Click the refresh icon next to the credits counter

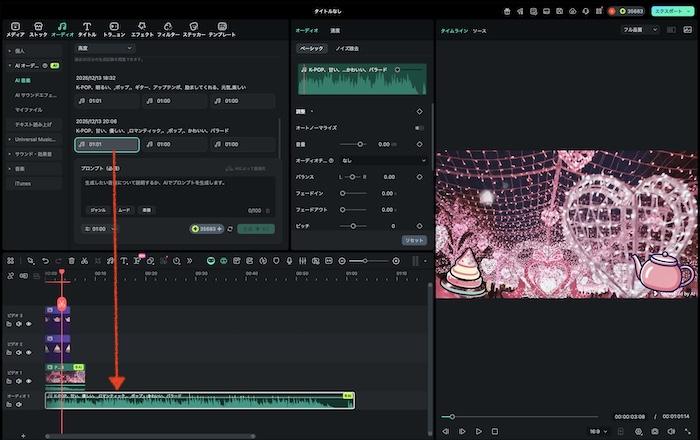[230, 229]
